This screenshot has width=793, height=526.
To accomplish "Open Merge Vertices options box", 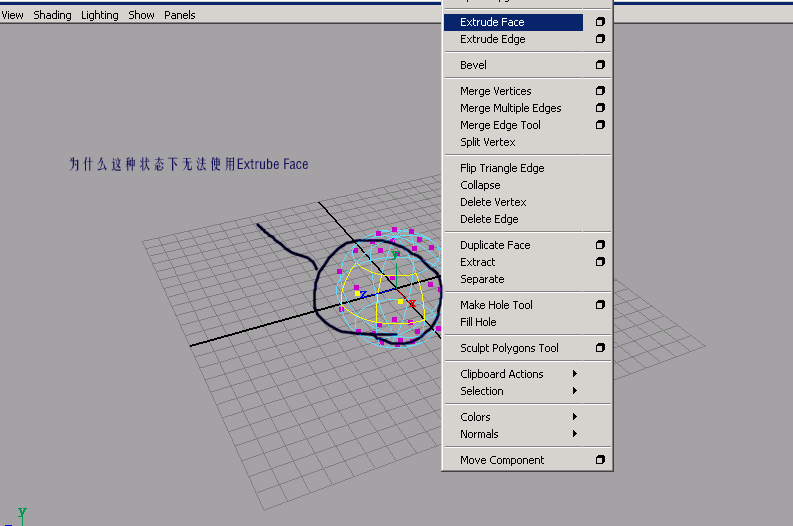I will (x=600, y=91).
